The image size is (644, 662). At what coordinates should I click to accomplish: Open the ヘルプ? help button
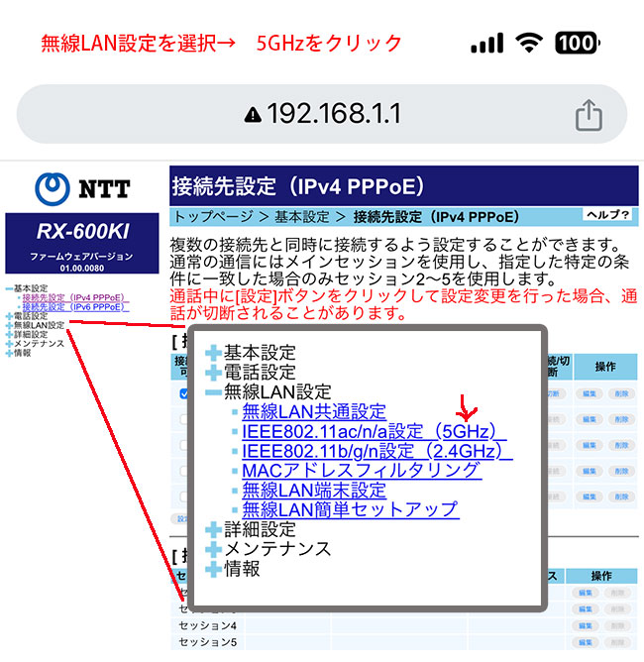pyautogui.click(x=607, y=214)
